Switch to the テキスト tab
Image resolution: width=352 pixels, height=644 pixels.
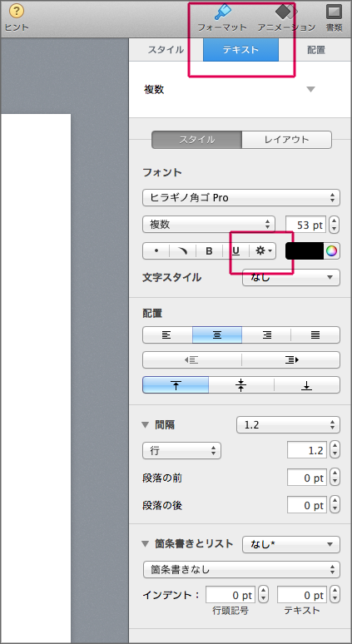[240, 50]
